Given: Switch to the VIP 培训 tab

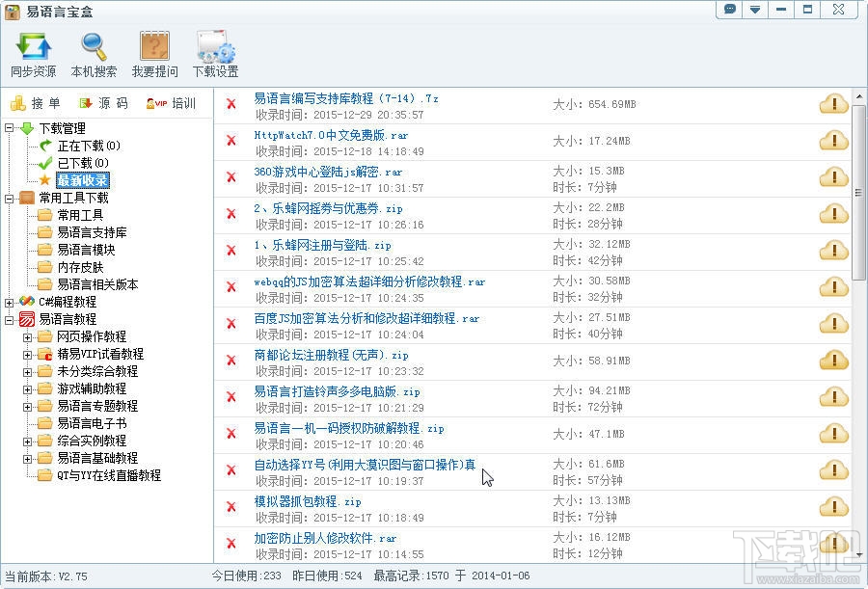Looking at the screenshot, I should [171, 103].
